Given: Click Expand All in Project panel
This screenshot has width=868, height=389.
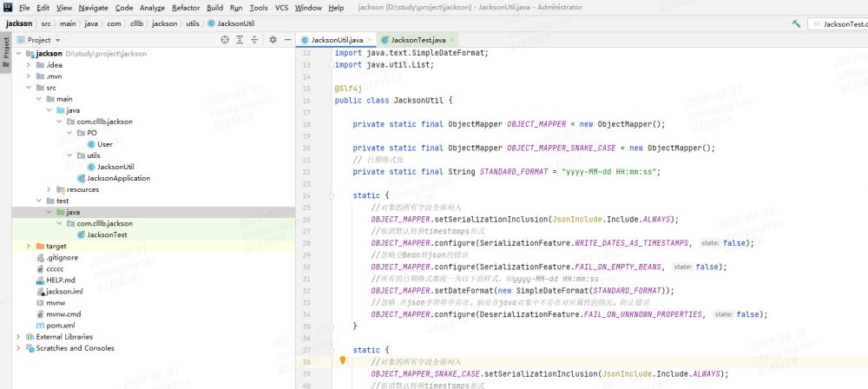Looking at the screenshot, I should [240, 40].
